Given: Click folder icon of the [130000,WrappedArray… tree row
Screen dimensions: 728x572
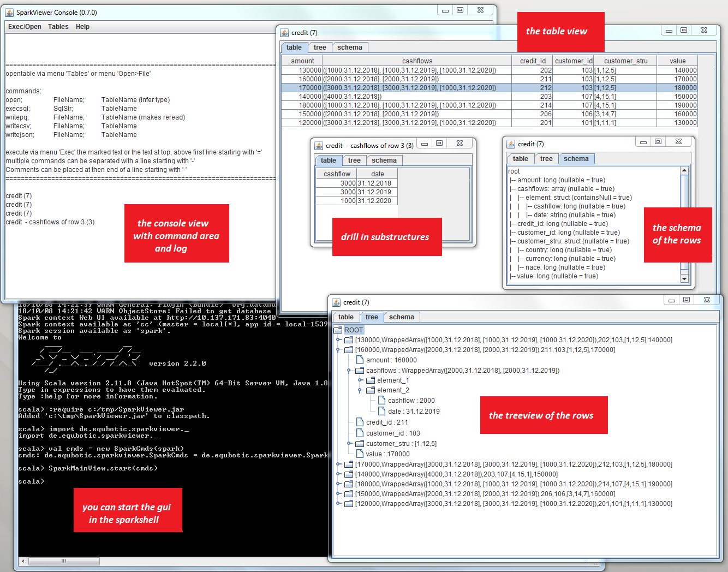Looking at the screenshot, I should (349, 340).
